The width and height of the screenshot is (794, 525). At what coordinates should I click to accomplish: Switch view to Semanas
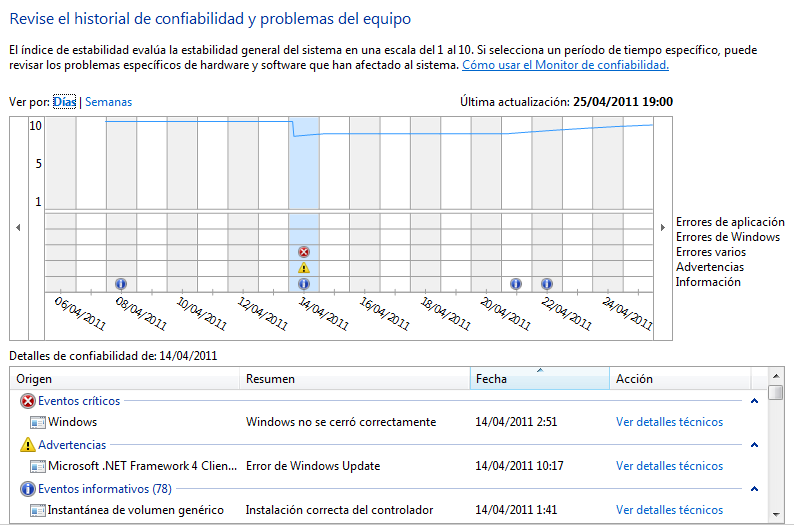click(108, 102)
